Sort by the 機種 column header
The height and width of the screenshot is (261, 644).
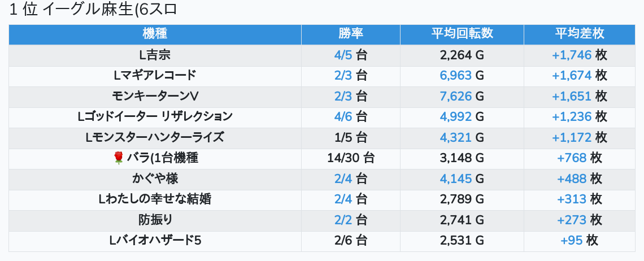click(155, 34)
